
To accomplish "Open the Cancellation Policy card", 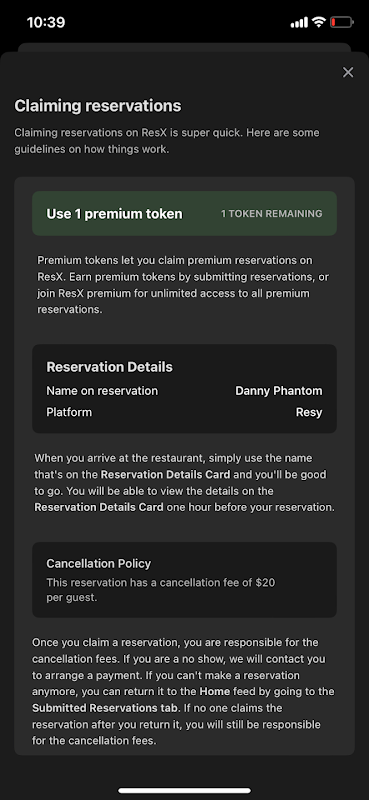I will point(184,580).
